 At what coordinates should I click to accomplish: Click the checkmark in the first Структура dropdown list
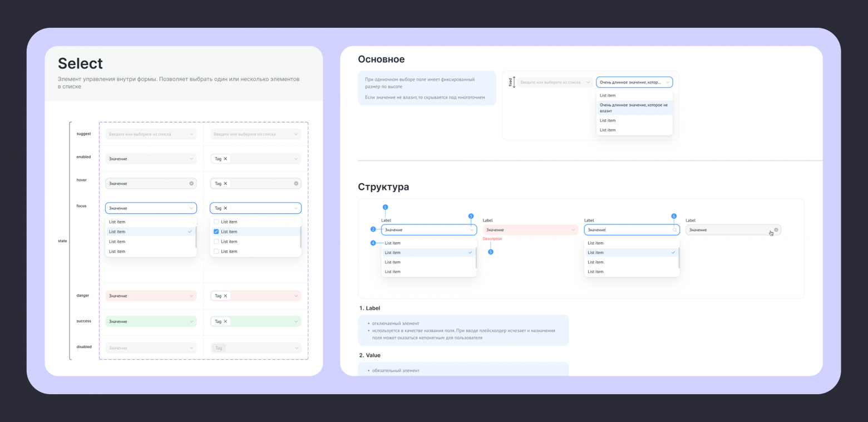(470, 252)
